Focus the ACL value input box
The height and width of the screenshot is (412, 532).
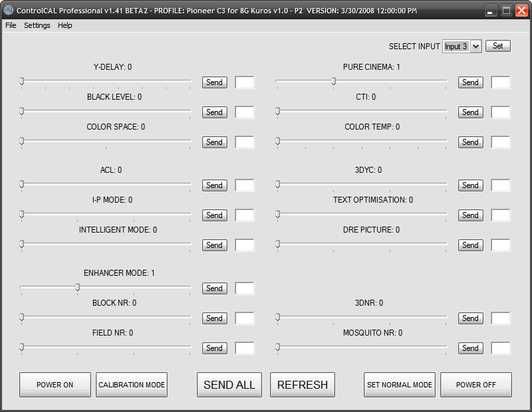(x=245, y=185)
